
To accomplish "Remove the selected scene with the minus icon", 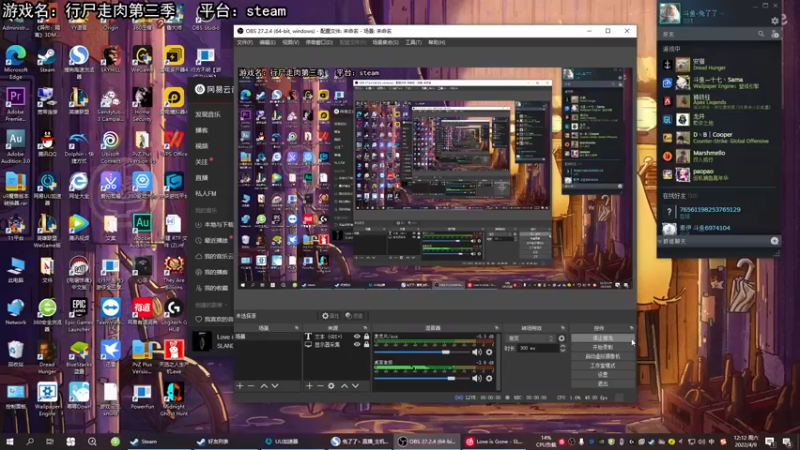I will coord(251,386).
